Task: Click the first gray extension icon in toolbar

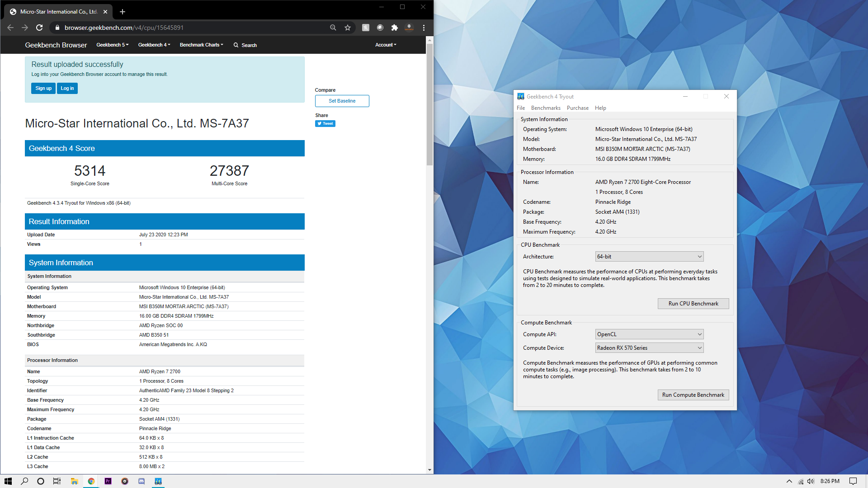Action: 366,28
